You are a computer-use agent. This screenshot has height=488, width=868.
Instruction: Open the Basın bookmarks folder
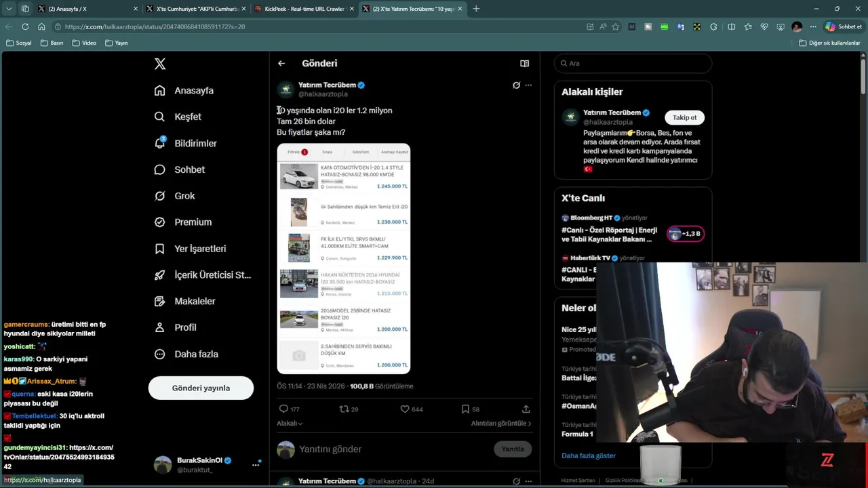pos(52,43)
